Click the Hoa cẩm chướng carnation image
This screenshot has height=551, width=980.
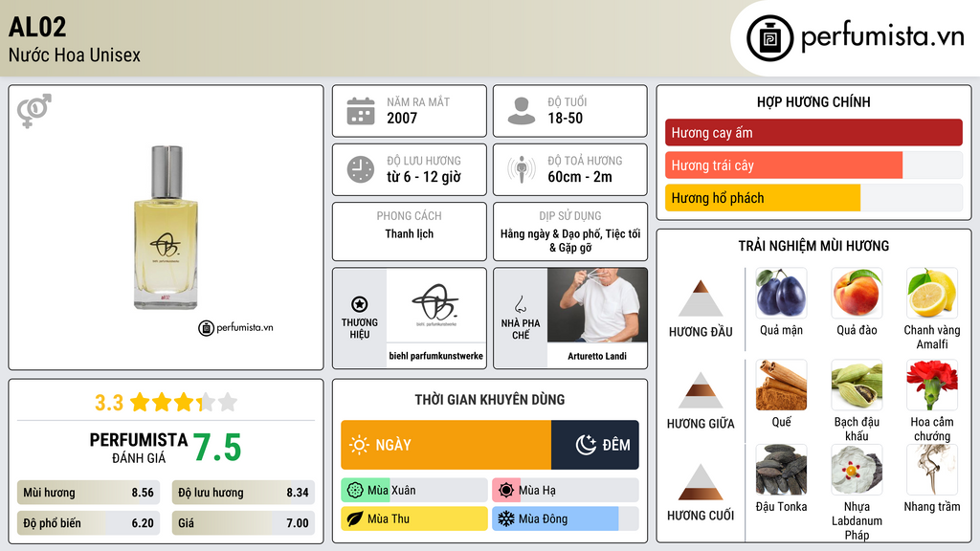click(932, 385)
